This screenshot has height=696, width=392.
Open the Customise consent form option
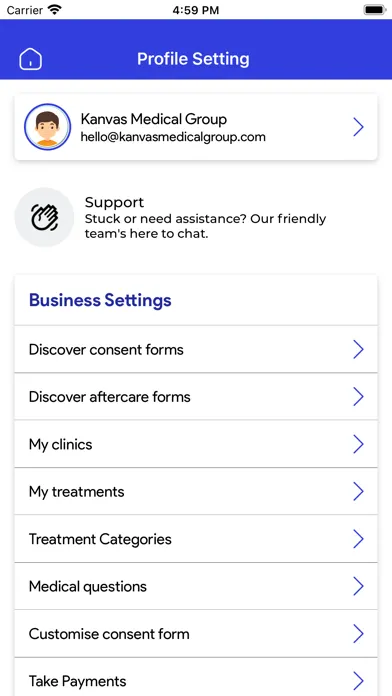click(x=196, y=634)
